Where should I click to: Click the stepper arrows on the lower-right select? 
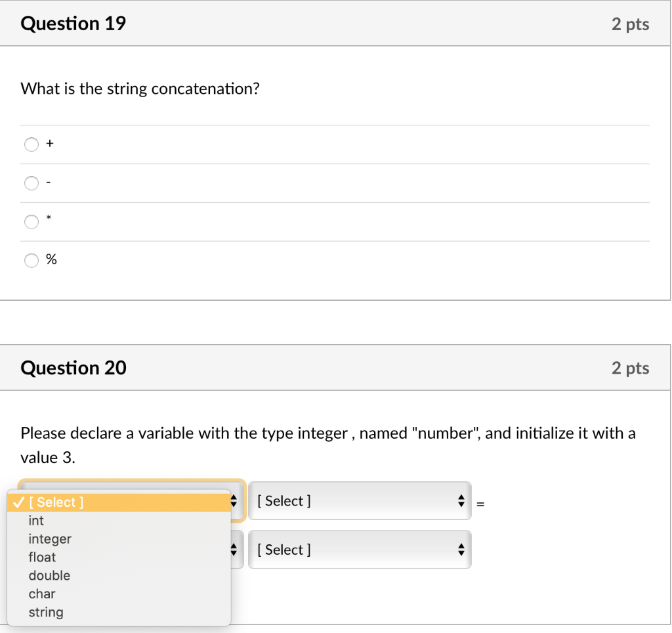tap(461, 550)
